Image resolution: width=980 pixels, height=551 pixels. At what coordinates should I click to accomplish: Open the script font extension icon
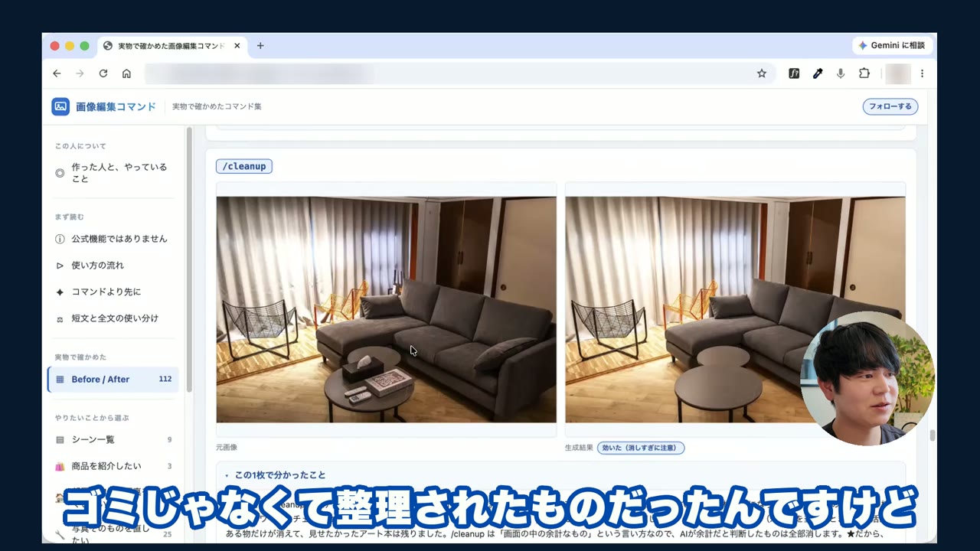[794, 73]
